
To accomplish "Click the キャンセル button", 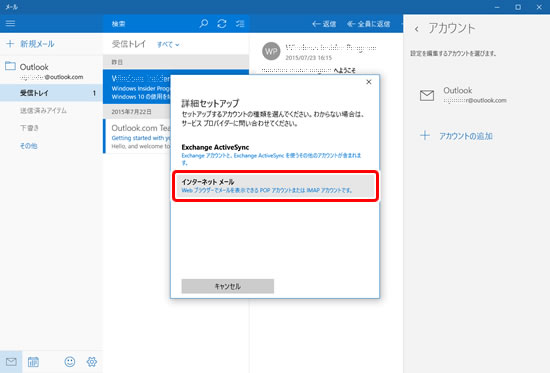I will click(x=228, y=286).
